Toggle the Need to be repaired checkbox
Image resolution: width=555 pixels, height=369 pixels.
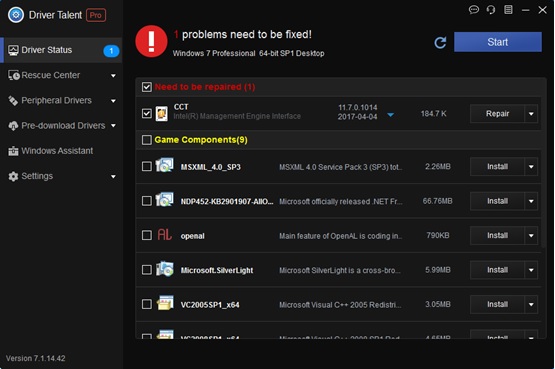(147, 87)
